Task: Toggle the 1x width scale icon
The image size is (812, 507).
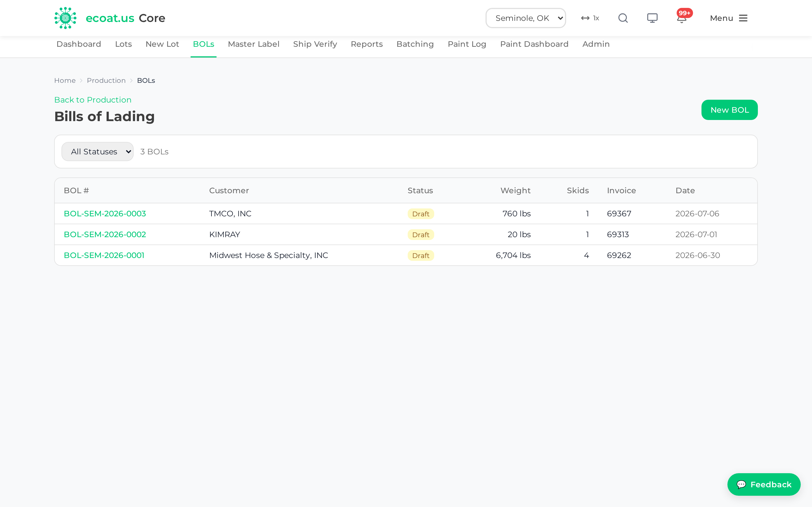Action: coord(590,18)
